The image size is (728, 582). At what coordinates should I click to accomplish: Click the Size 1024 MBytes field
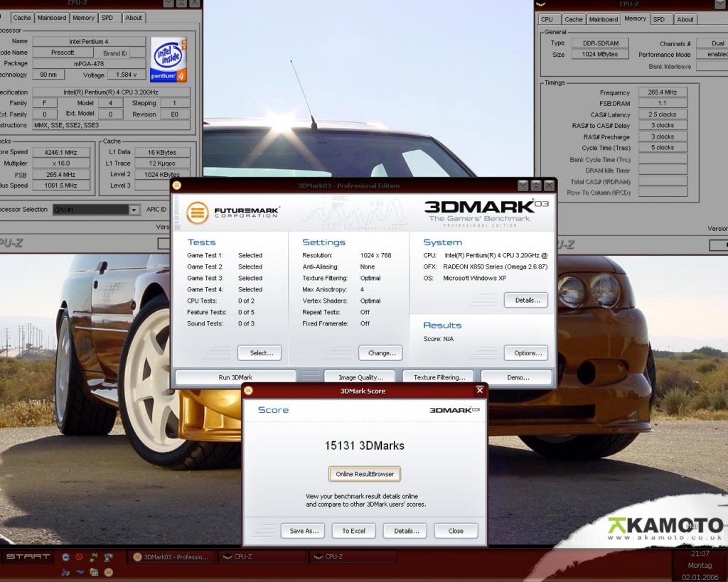(599, 54)
